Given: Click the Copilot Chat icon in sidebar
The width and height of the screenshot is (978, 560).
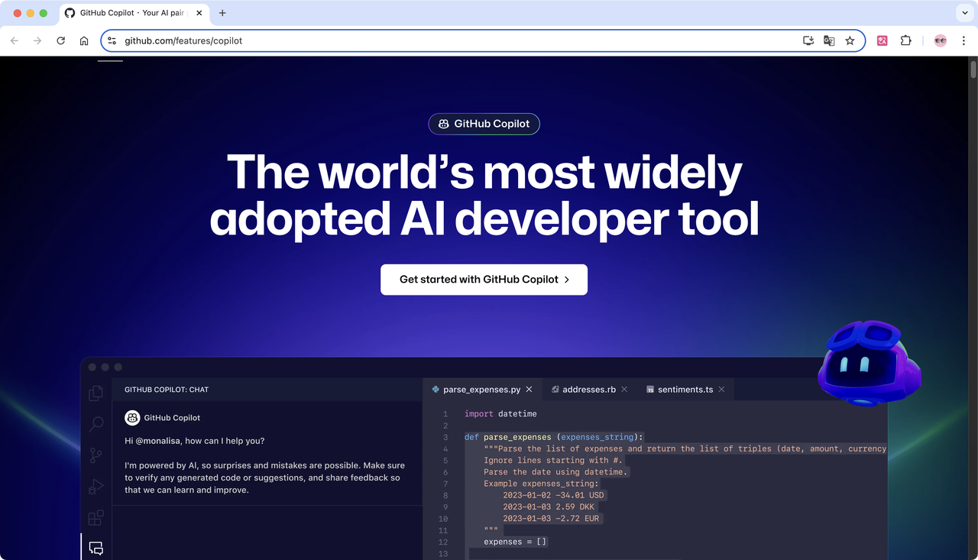Looking at the screenshot, I should pos(96,548).
